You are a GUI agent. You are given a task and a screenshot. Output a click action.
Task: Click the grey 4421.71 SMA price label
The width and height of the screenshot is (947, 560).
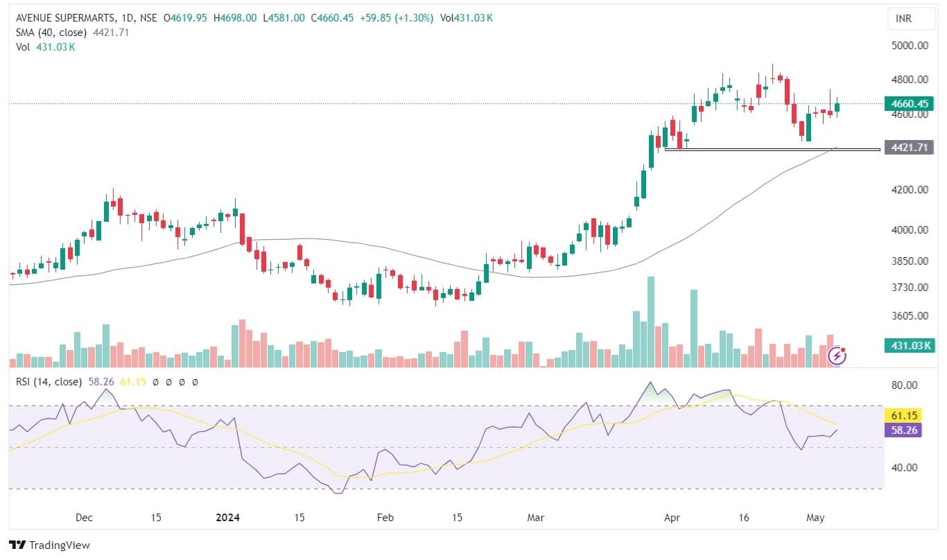click(907, 148)
